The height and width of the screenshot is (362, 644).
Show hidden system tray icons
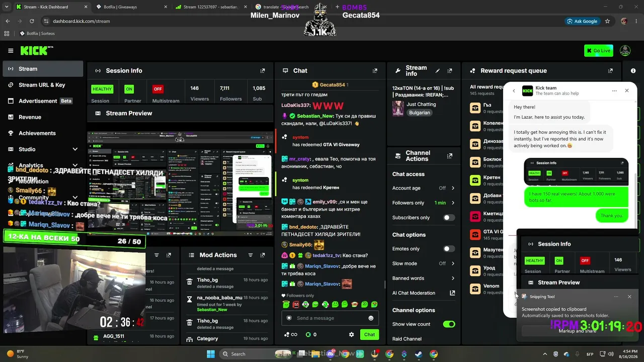[x=544, y=354]
